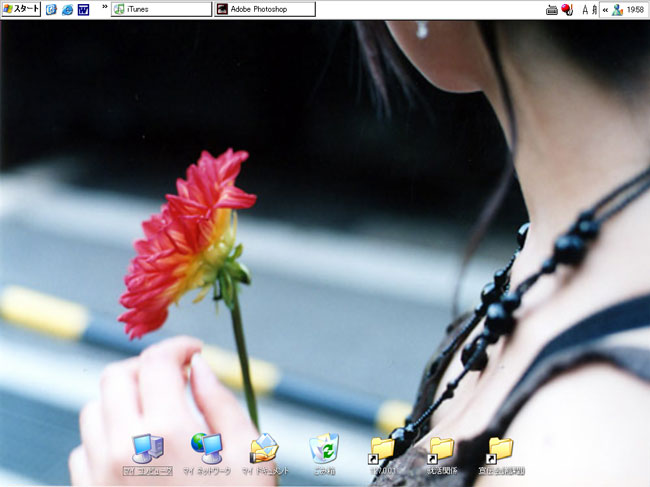This screenshot has width=650, height=487.
Task: Click the IME keyboard icon in the tray
Action: click(551, 9)
